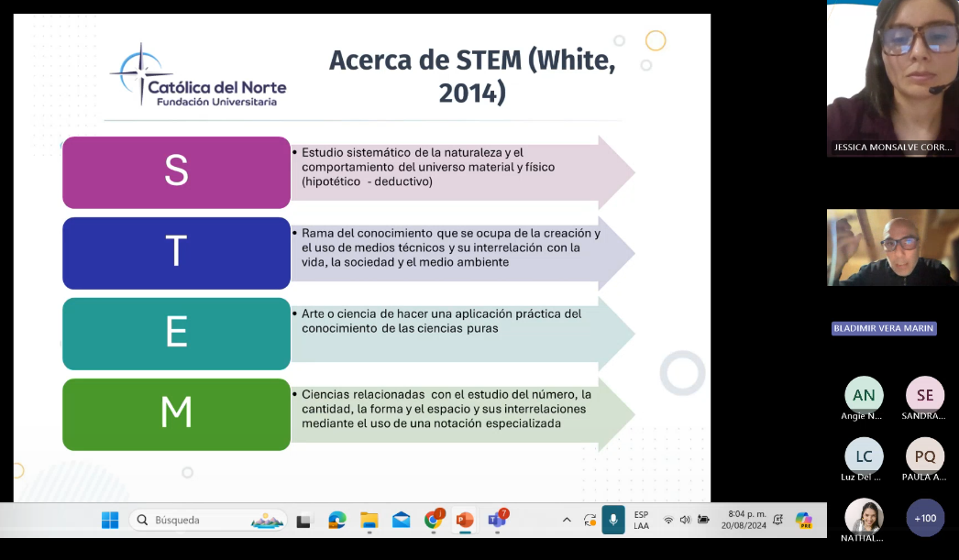Toggle the speaker volume tray icon
Screen dimensions: 959x560
pos(685,520)
